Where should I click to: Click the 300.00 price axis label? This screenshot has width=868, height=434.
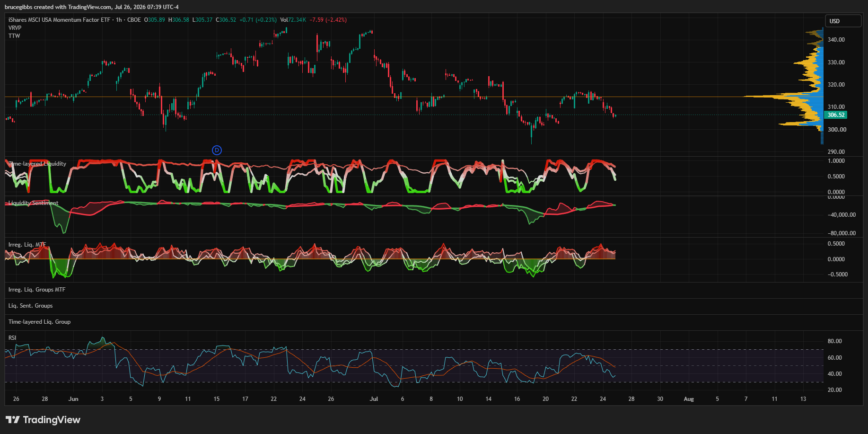(836, 130)
